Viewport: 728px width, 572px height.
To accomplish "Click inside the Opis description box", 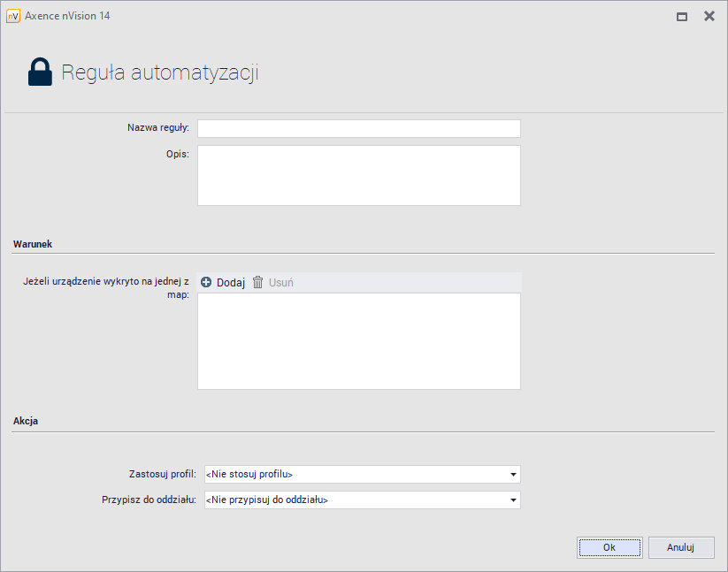I will tap(358, 175).
